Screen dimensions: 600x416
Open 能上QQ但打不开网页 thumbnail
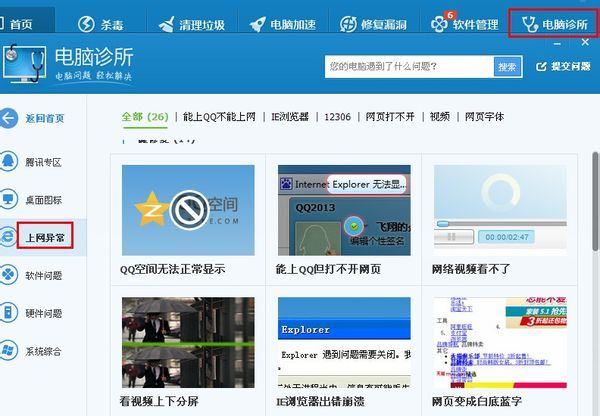tap(344, 210)
